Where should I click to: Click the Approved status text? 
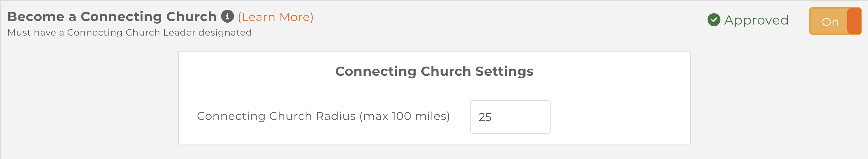click(757, 20)
